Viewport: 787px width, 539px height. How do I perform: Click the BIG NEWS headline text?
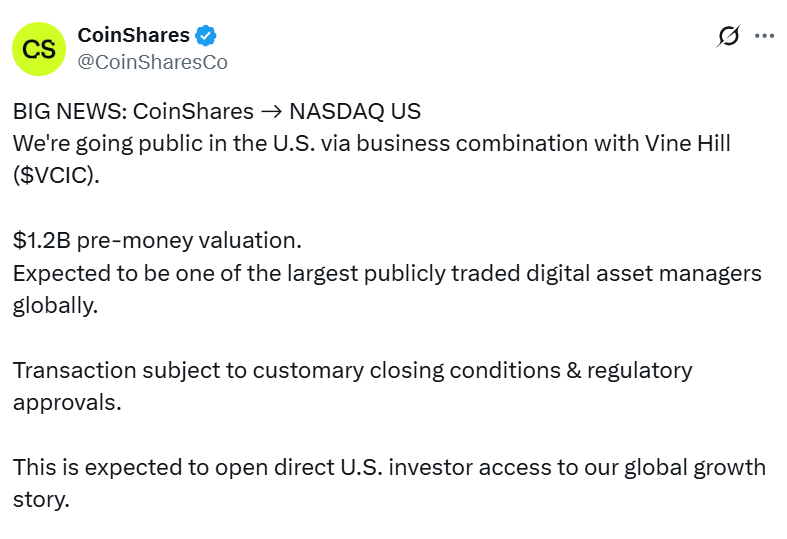coord(70,111)
